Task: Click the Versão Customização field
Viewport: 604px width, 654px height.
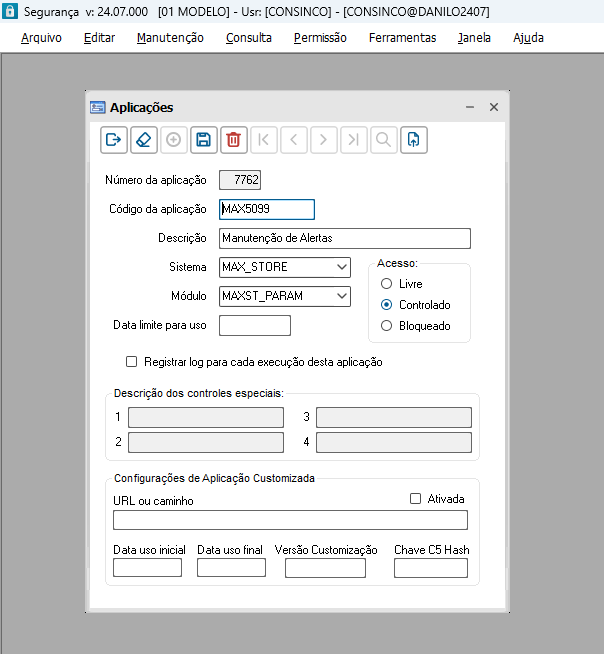Action: [325, 568]
